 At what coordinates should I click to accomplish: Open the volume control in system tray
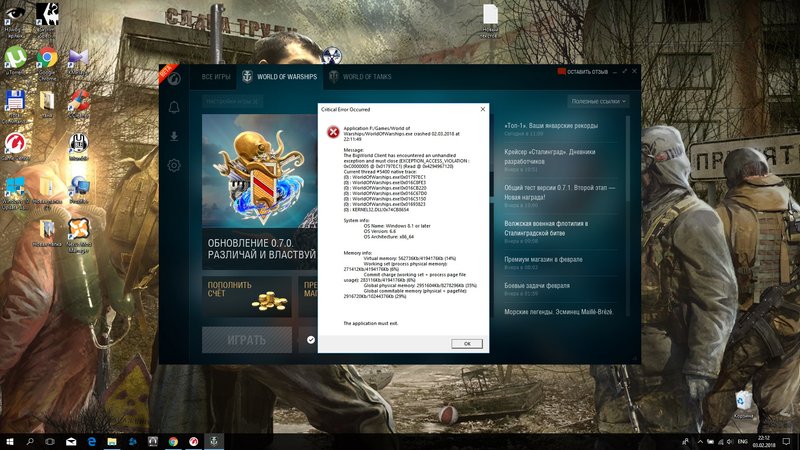click(x=730, y=441)
